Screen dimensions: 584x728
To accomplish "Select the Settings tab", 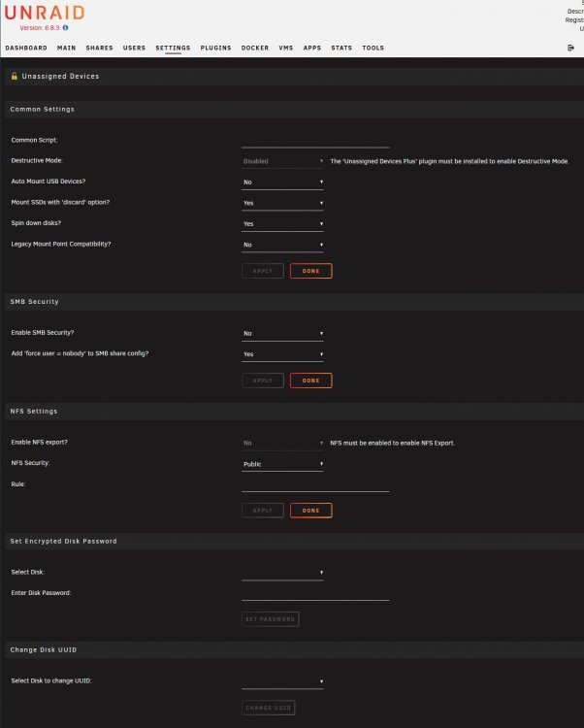I will (x=173, y=48).
